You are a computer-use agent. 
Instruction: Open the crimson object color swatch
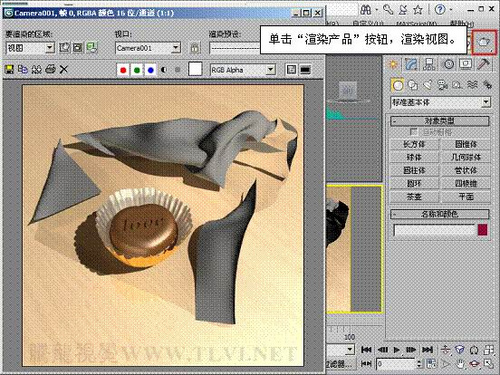point(482,230)
